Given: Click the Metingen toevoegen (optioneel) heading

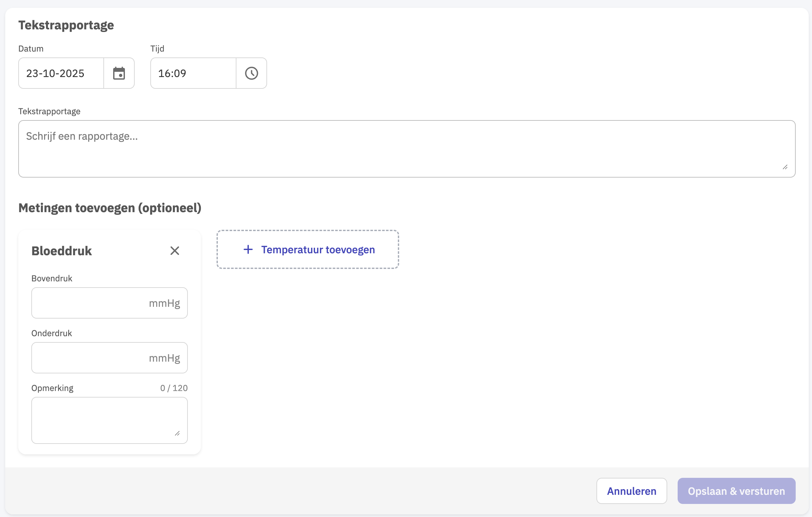Looking at the screenshot, I should click(110, 208).
